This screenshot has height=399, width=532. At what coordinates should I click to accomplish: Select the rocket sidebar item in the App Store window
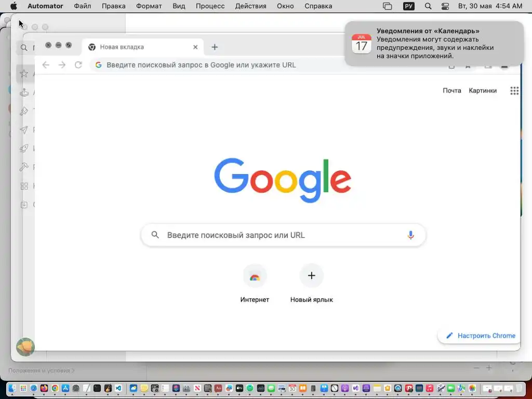point(24,148)
